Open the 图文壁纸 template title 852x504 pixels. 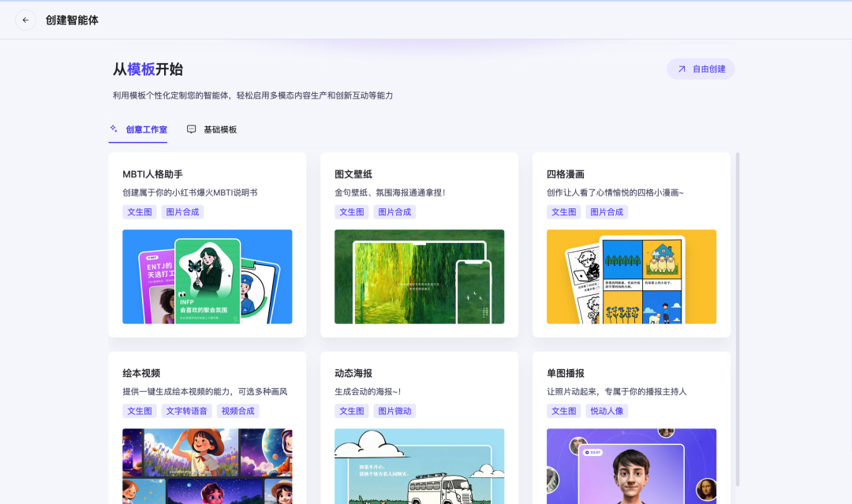tap(353, 174)
